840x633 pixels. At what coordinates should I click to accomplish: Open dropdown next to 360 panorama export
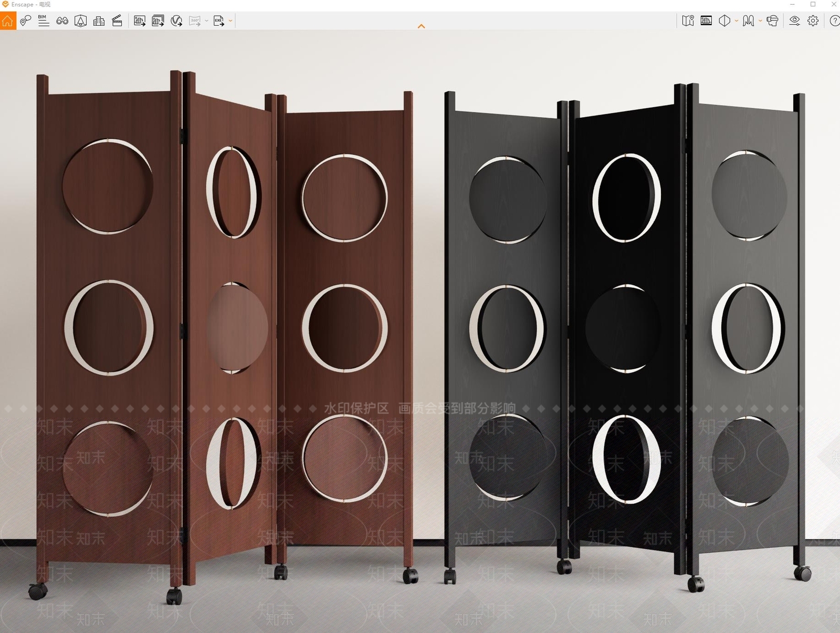(x=206, y=21)
